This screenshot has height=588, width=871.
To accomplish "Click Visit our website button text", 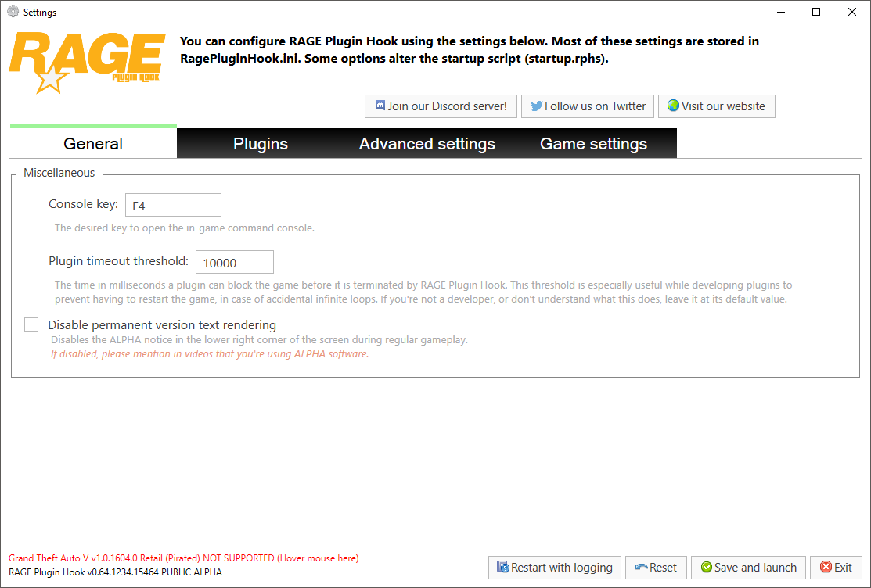I will (723, 106).
